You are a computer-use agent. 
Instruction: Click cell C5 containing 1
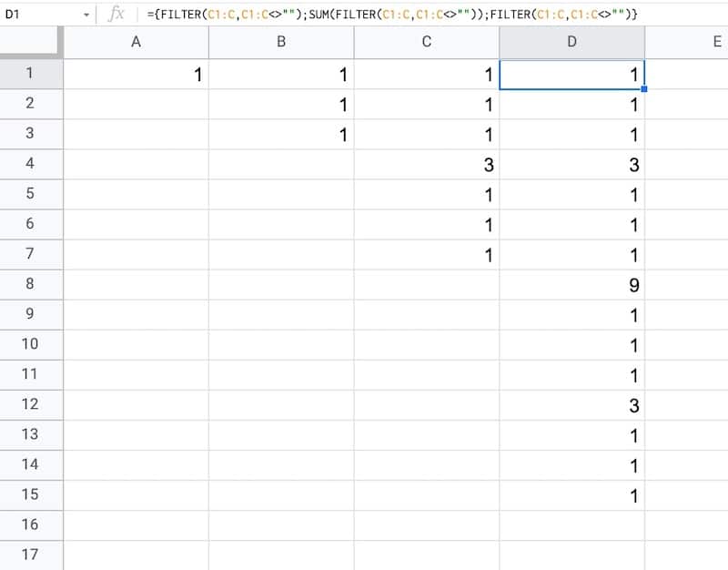(427, 194)
